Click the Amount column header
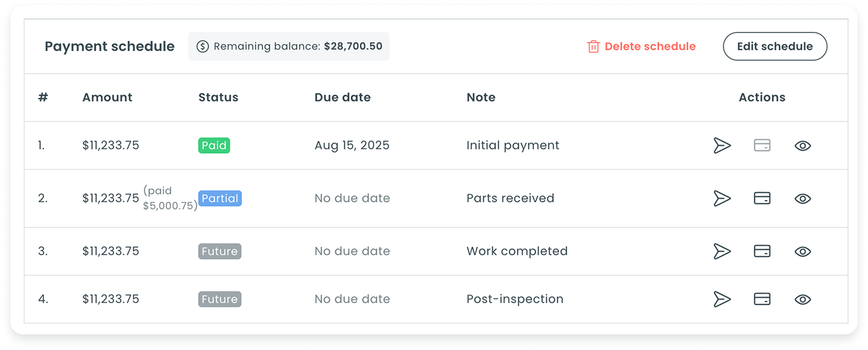This screenshot has height=350, width=868. [x=107, y=98]
